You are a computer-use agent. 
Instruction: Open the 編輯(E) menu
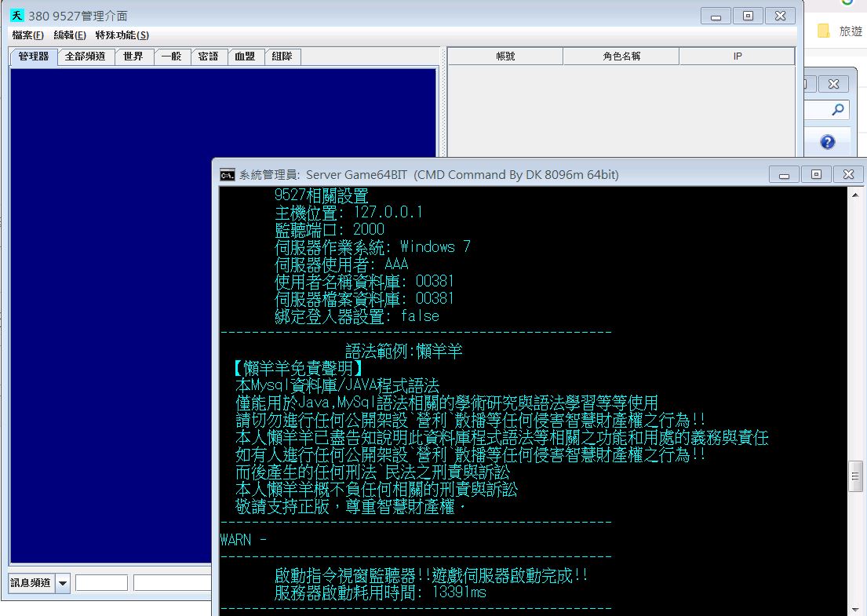pyautogui.click(x=70, y=35)
